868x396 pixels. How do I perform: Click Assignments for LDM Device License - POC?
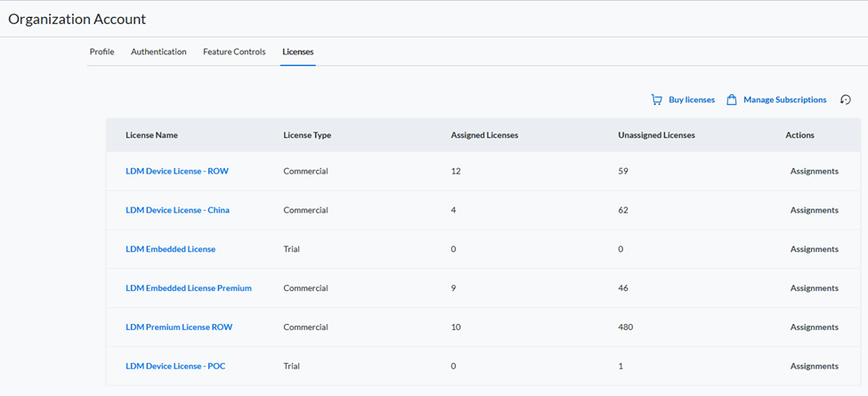pyautogui.click(x=815, y=366)
